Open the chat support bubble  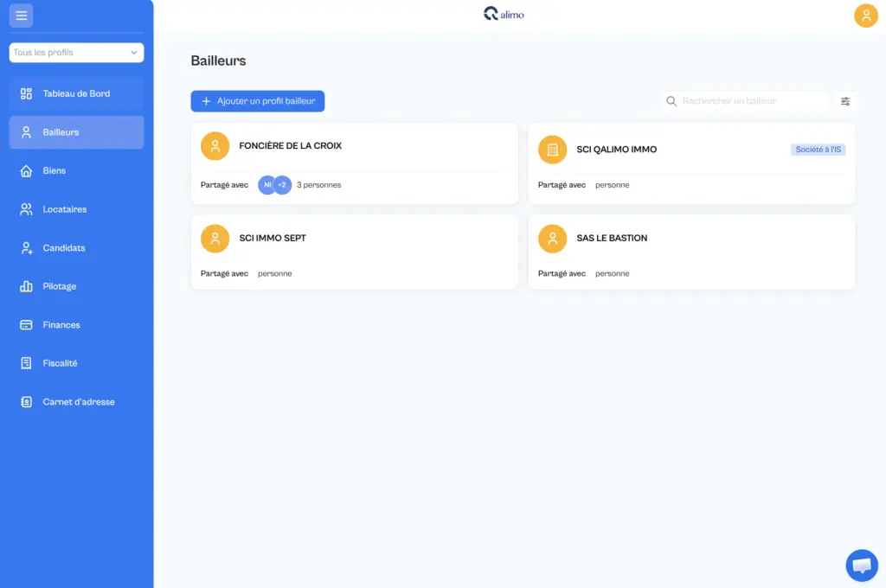(x=862, y=565)
